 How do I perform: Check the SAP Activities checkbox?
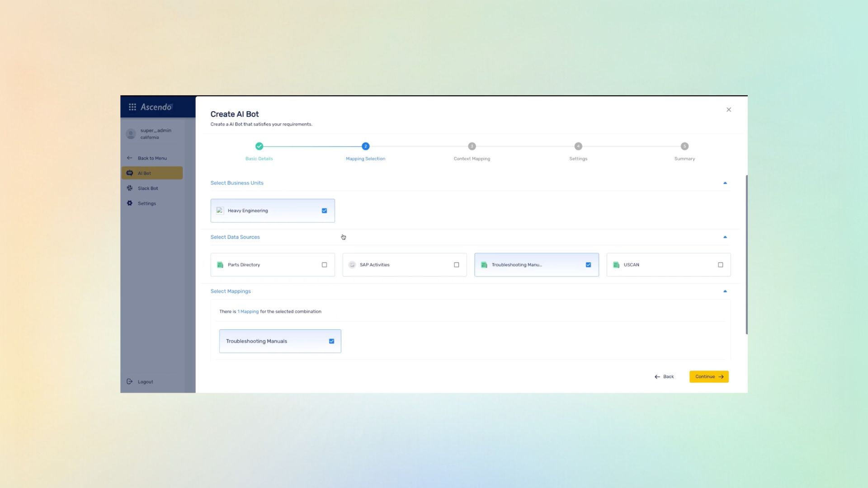[456, 265]
